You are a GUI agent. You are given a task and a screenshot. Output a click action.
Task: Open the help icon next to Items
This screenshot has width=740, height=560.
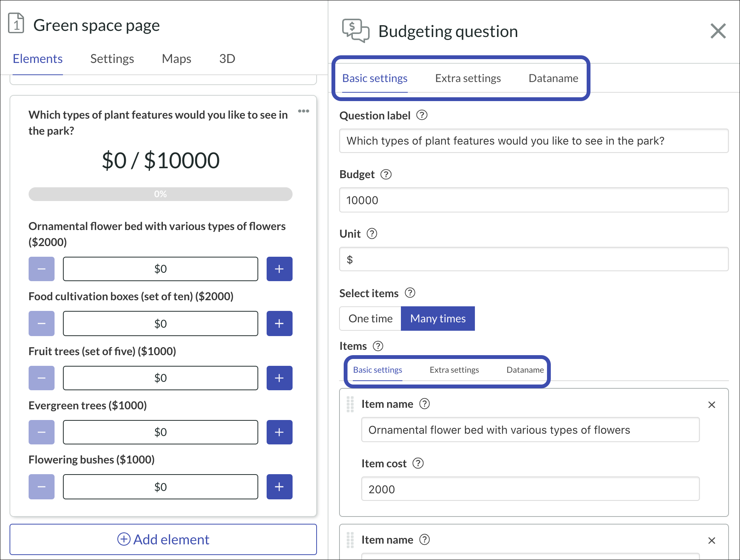378,346
